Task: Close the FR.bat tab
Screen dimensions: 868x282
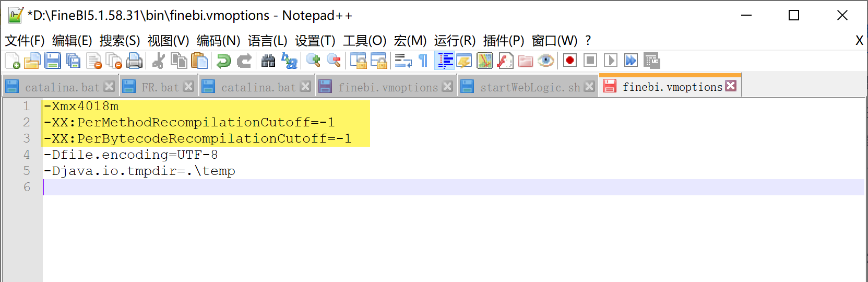Action: point(188,86)
